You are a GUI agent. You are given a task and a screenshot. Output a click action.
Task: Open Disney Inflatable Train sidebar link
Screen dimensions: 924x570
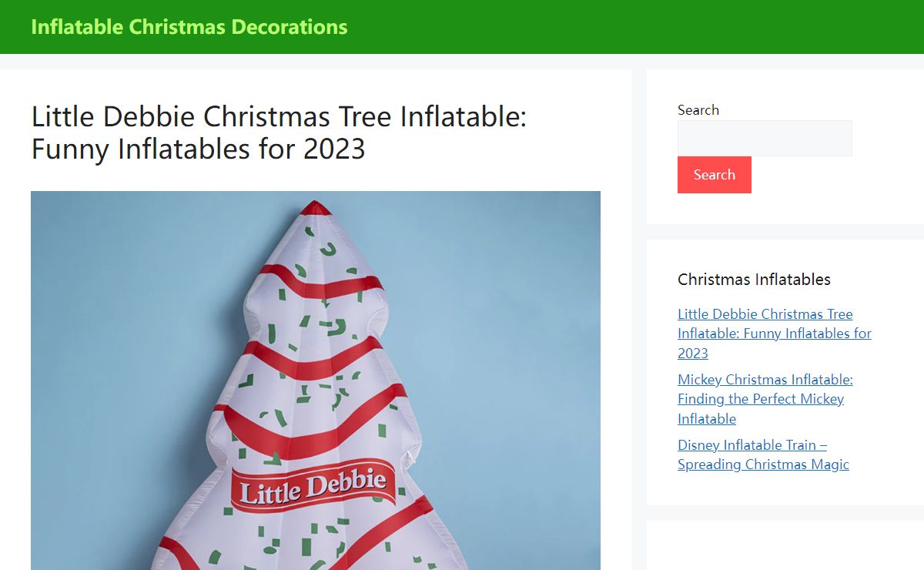pos(763,454)
